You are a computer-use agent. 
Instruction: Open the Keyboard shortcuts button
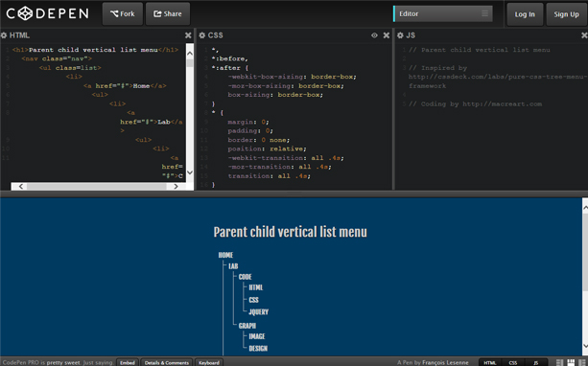pos(209,362)
